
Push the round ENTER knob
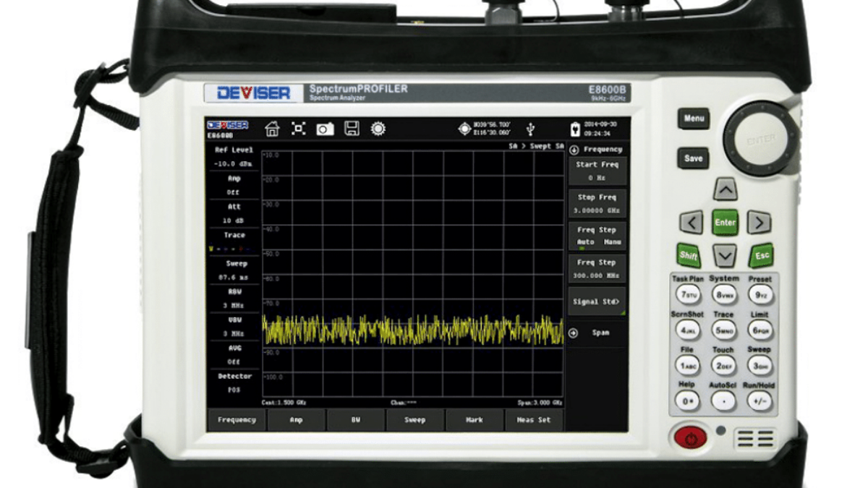[x=760, y=140]
